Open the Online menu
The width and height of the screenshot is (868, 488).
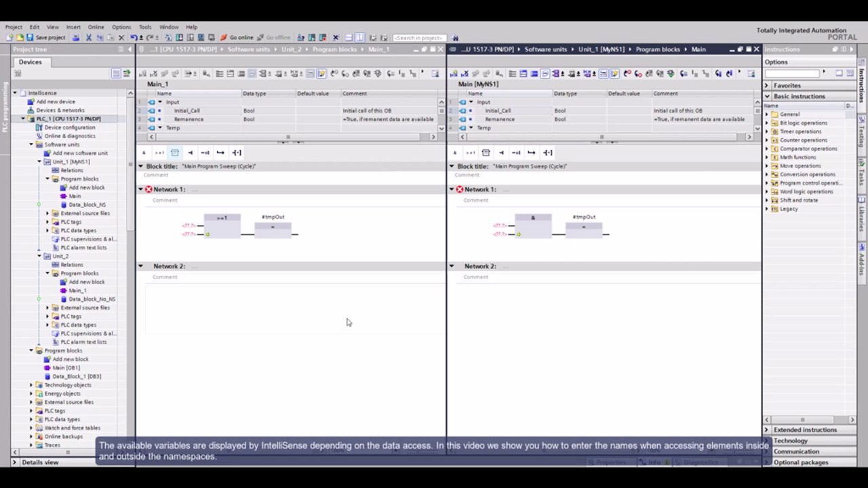pos(96,27)
